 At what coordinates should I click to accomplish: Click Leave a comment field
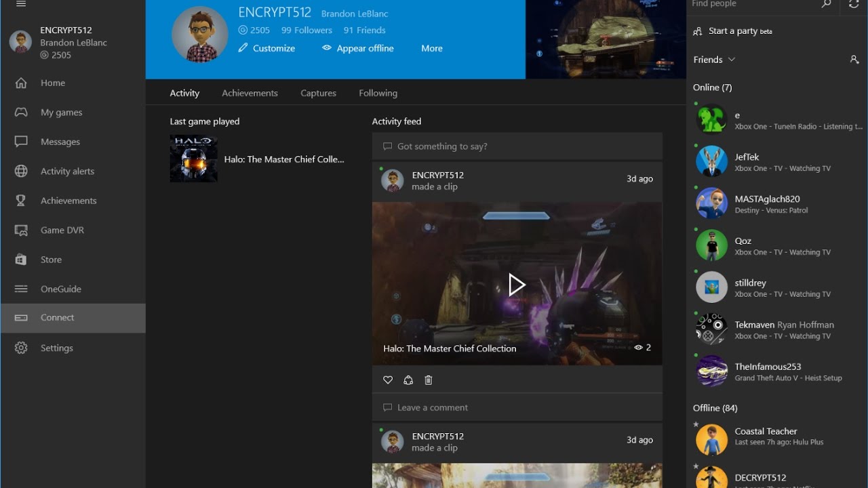pos(517,407)
